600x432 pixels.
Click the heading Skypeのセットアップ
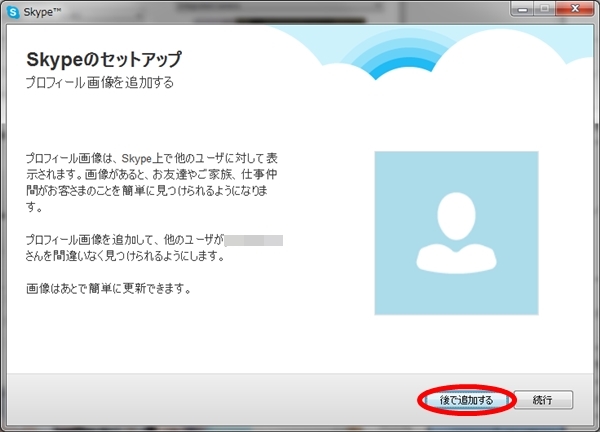tap(104, 59)
